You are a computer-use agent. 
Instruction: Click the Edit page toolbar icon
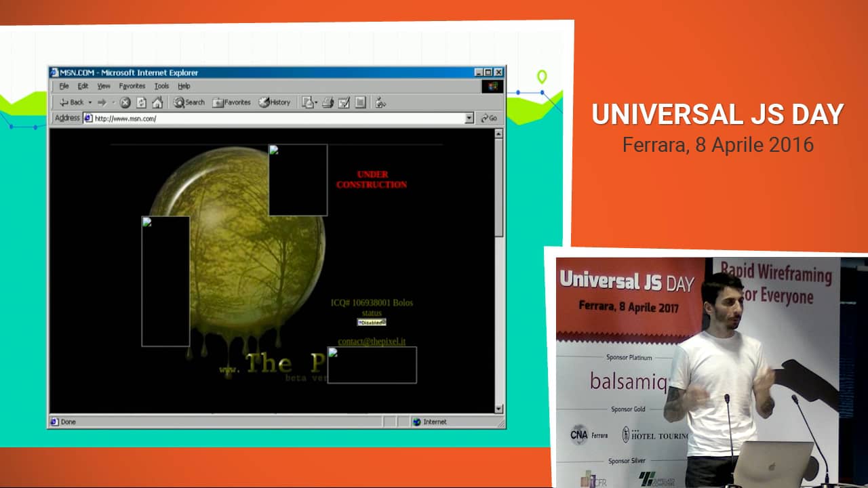[344, 102]
